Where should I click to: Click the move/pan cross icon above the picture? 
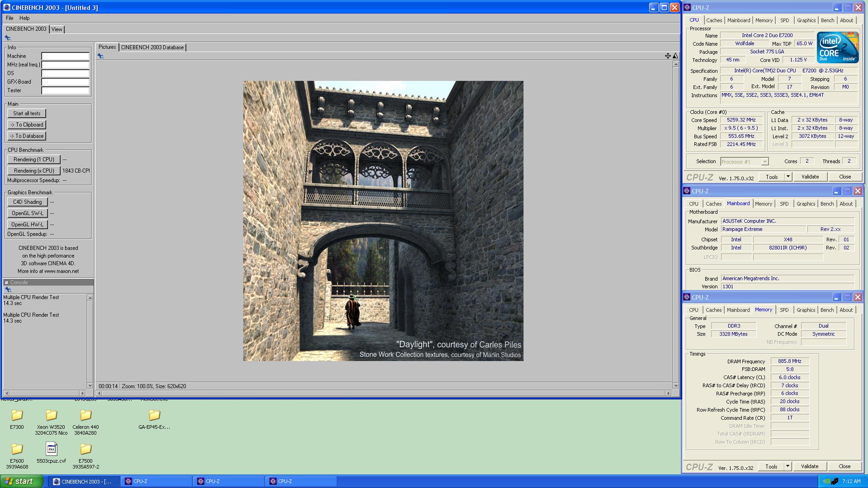[668, 56]
